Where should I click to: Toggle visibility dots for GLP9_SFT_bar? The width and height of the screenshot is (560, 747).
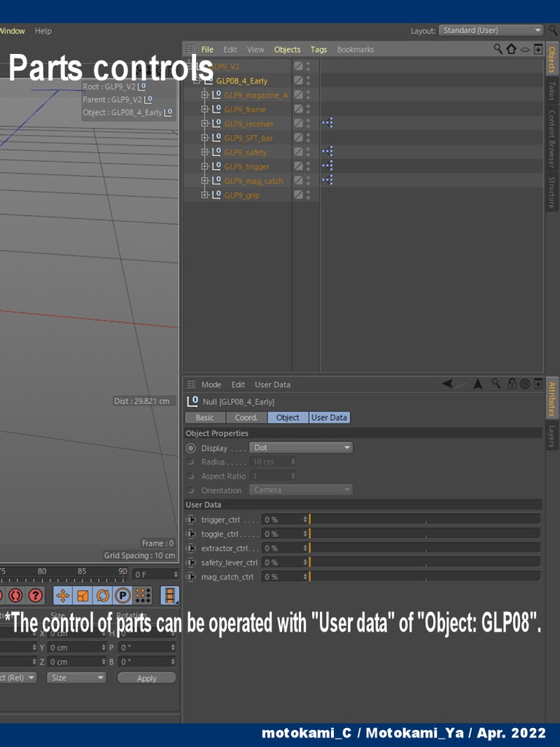coord(308,138)
